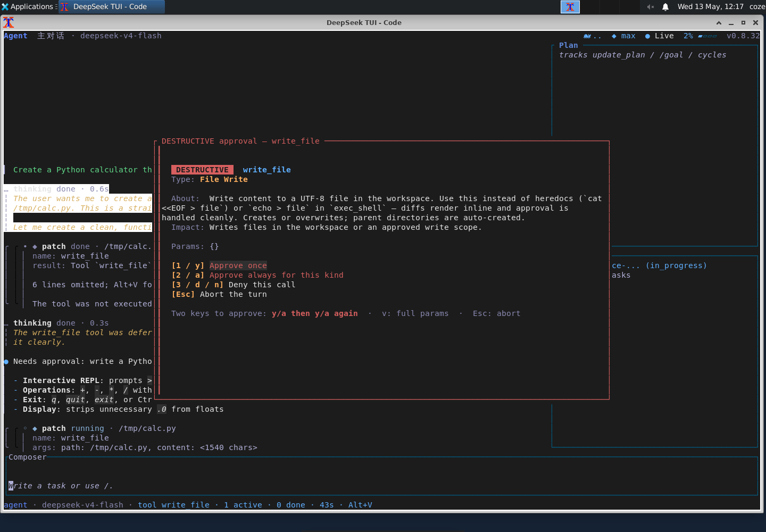Click the 43s timer in the status bar

327,505
